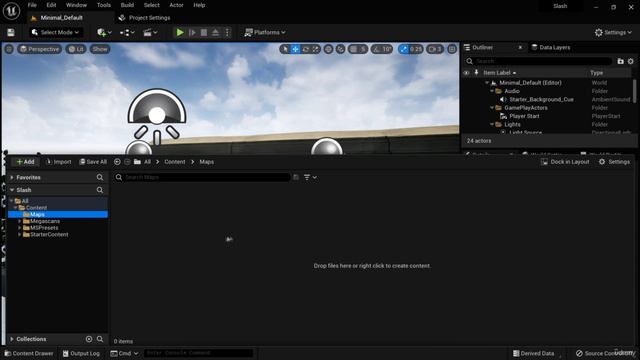Click Save All in Content Browser
Viewport: 640px width, 360px height.
click(x=93, y=162)
